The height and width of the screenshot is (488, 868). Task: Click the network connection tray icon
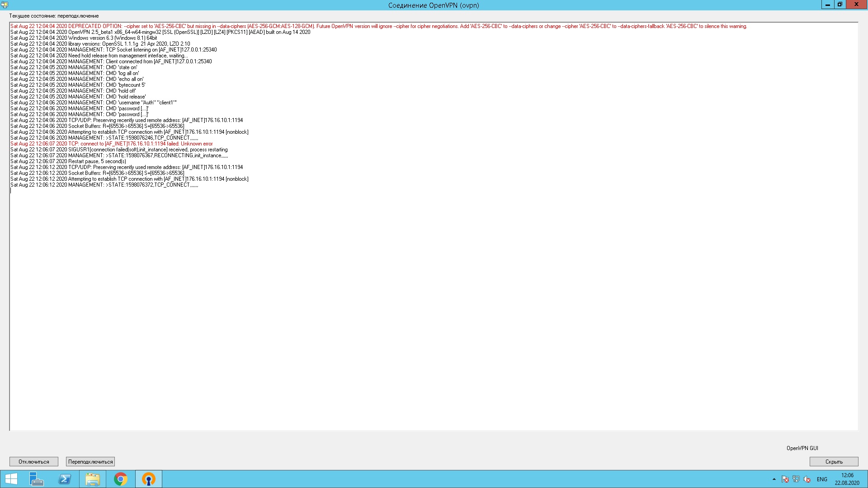796,479
